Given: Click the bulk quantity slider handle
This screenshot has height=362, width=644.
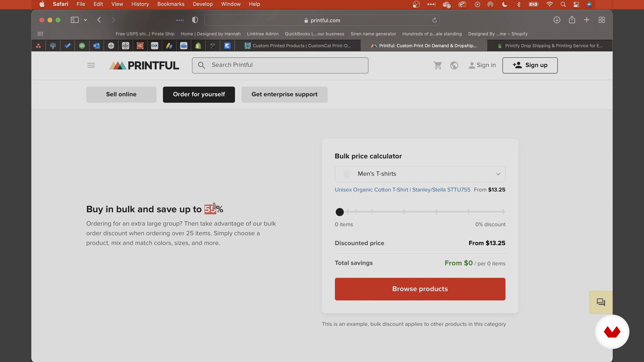Looking at the screenshot, I should click(x=339, y=212).
